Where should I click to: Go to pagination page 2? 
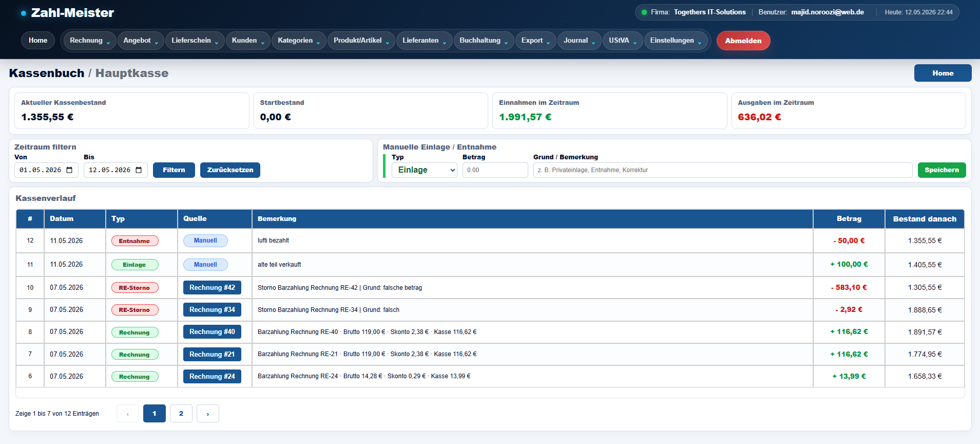point(181,414)
